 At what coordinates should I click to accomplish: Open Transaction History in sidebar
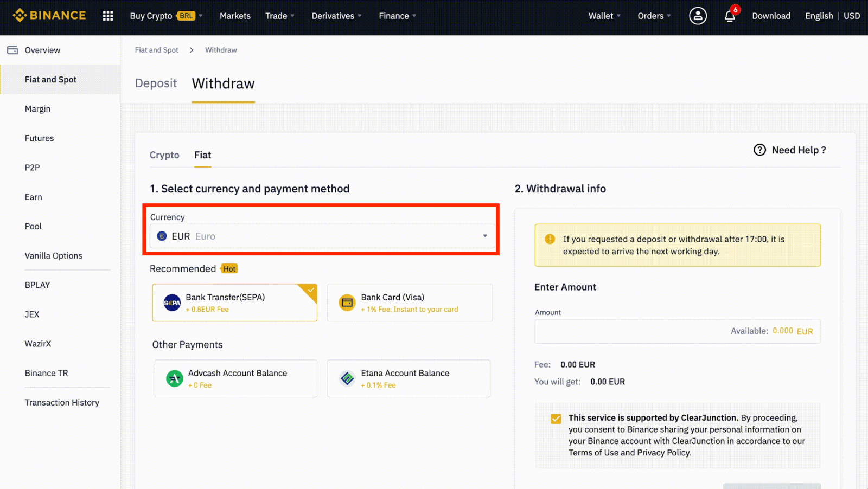[x=62, y=402]
